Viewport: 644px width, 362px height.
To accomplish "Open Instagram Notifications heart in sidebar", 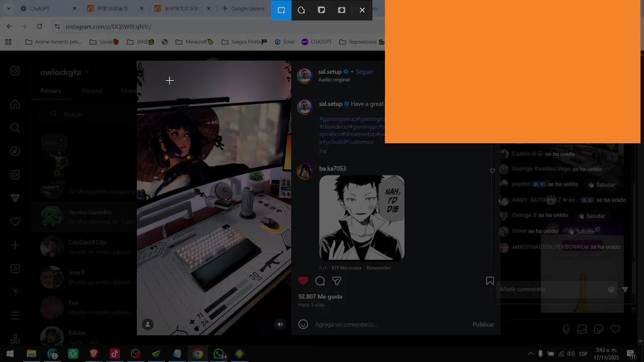I will coord(15,222).
